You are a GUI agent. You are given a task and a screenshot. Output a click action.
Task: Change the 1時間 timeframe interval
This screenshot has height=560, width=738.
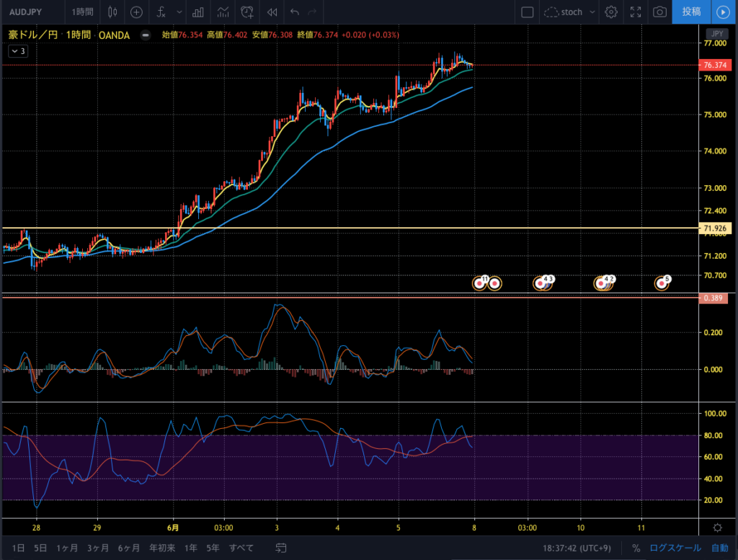click(x=82, y=12)
